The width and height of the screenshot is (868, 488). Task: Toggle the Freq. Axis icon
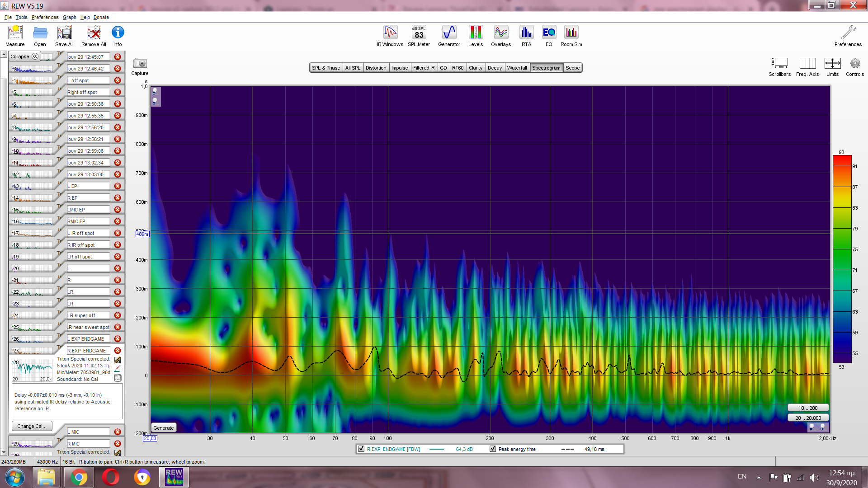click(x=807, y=67)
